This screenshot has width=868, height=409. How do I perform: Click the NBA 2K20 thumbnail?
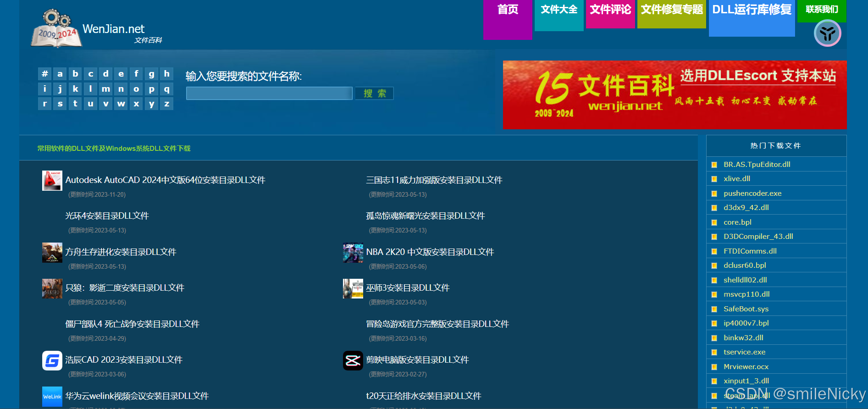click(x=353, y=253)
